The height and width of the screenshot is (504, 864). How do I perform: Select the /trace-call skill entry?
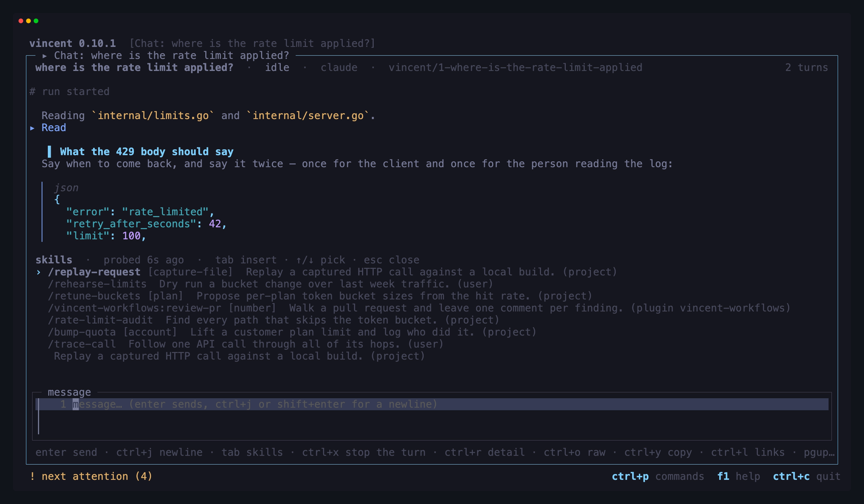[x=246, y=344]
